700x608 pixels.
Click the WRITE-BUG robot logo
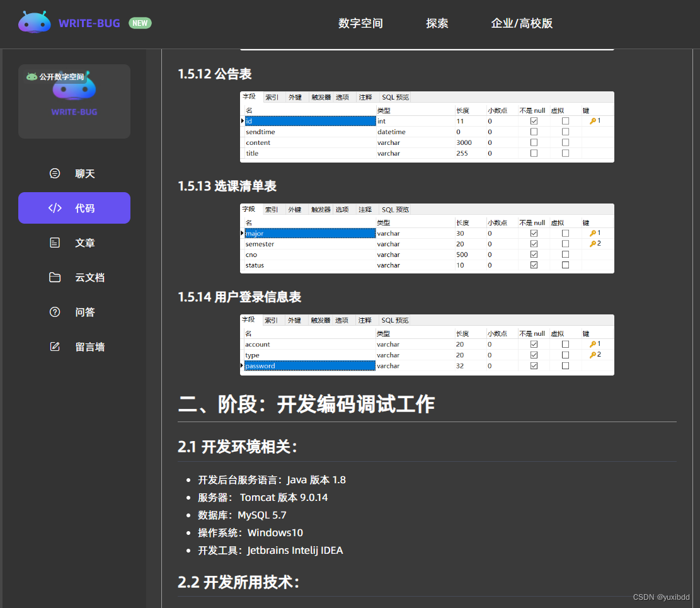[x=35, y=21]
